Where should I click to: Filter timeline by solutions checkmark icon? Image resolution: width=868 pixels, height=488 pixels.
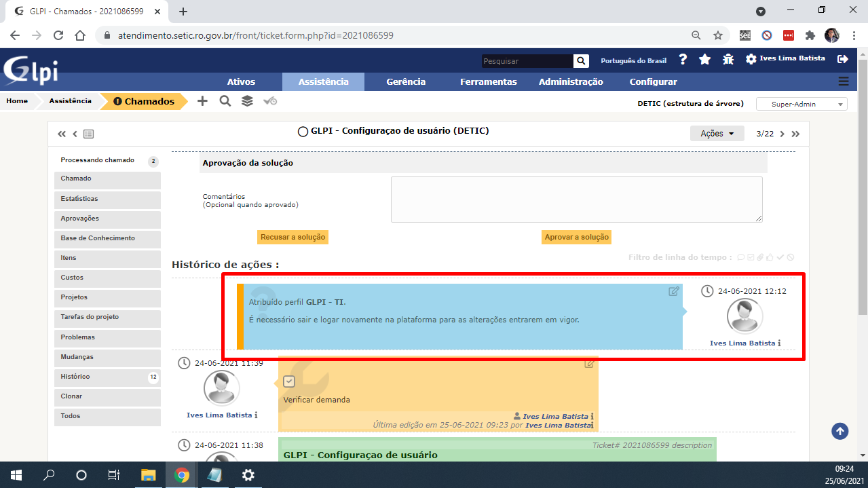pyautogui.click(x=780, y=257)
